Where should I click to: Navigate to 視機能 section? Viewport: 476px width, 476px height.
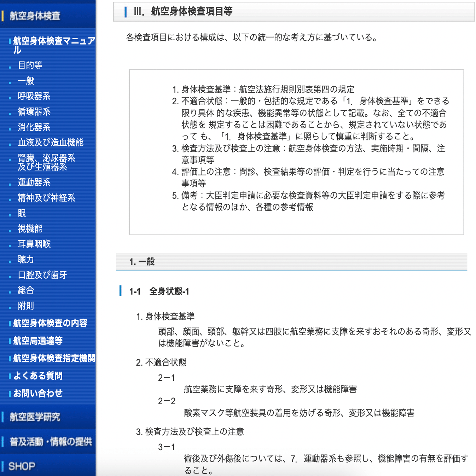[x=29, y=229]
